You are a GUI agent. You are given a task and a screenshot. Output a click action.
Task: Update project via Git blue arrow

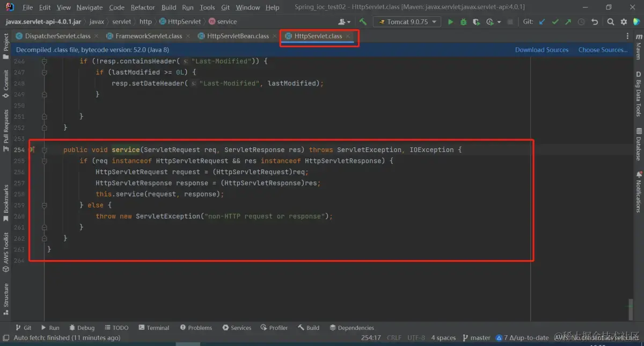(x=542, y=21)
